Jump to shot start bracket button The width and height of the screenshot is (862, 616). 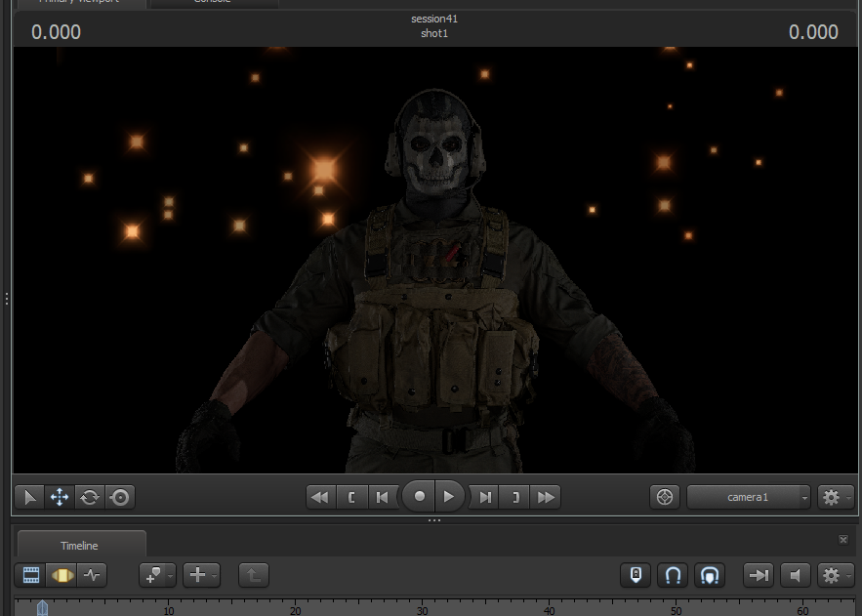click(x=351, y=497)
